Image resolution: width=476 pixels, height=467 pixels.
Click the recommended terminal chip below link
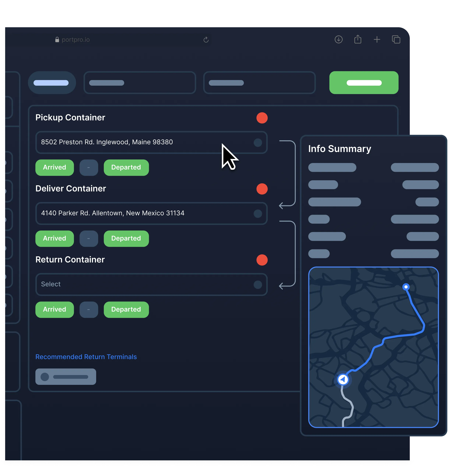tap(66, 377)
